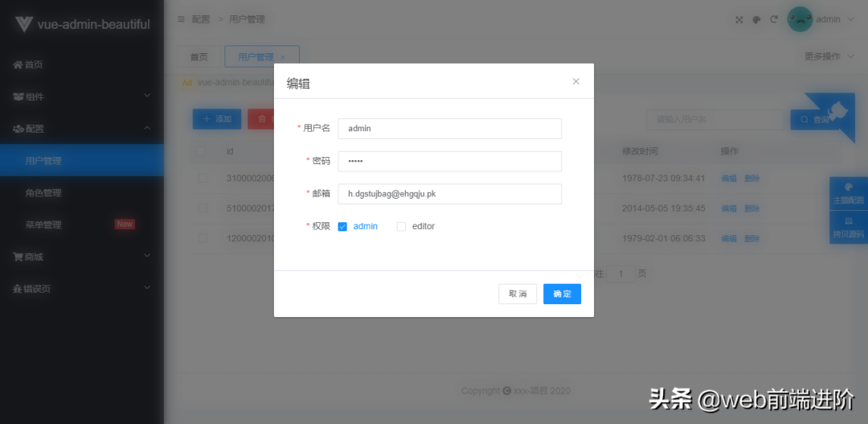Toggle sidebar collapse hamburger icon
This screenshot has height=424, width=868.
(181, 19)
